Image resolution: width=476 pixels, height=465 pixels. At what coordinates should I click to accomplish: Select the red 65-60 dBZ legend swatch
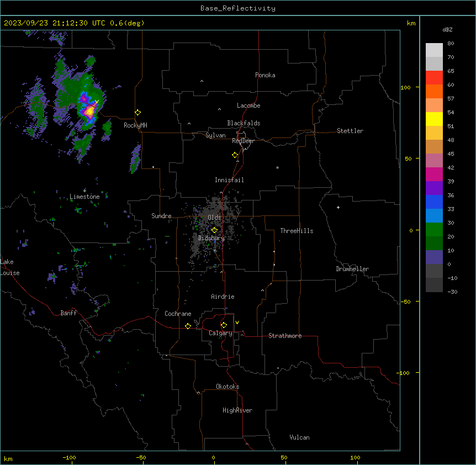434,78
